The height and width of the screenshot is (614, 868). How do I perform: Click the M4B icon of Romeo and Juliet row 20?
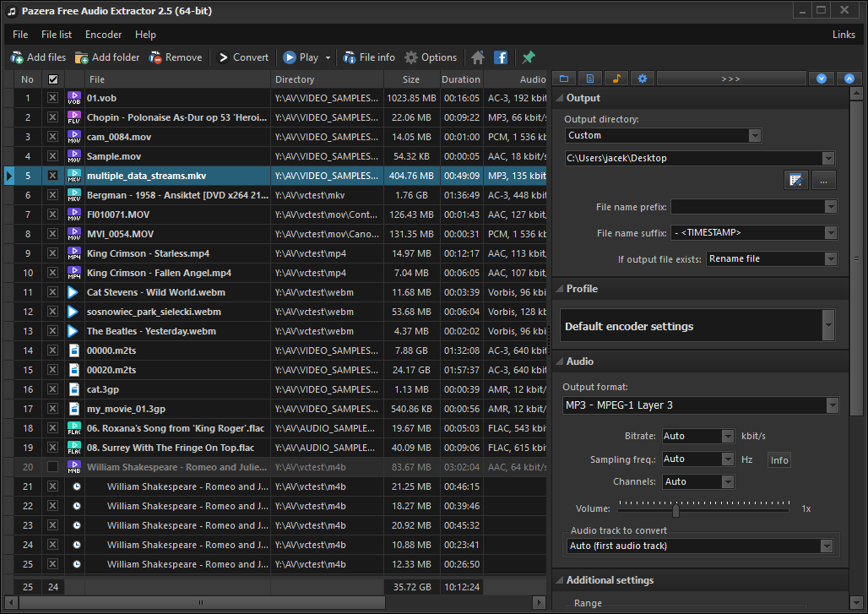pos(74,467)
